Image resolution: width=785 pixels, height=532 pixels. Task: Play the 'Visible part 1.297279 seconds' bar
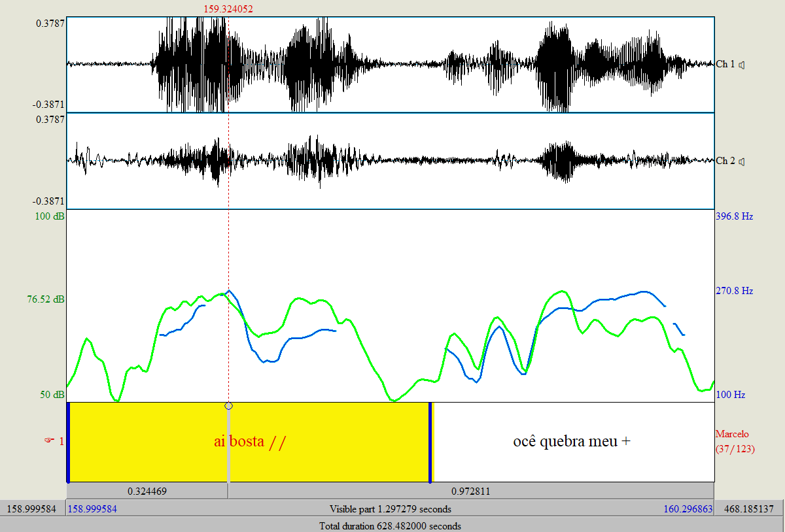[391, 508]
